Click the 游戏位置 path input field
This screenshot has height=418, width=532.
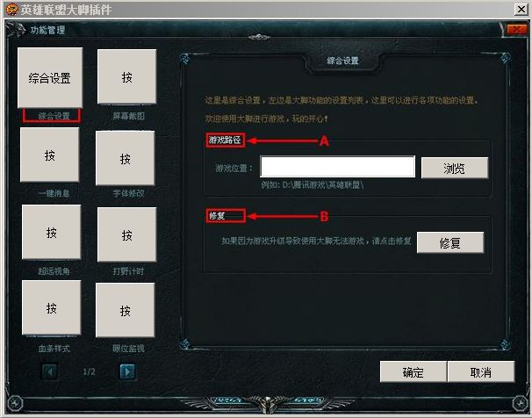click(x=338, y=167)
